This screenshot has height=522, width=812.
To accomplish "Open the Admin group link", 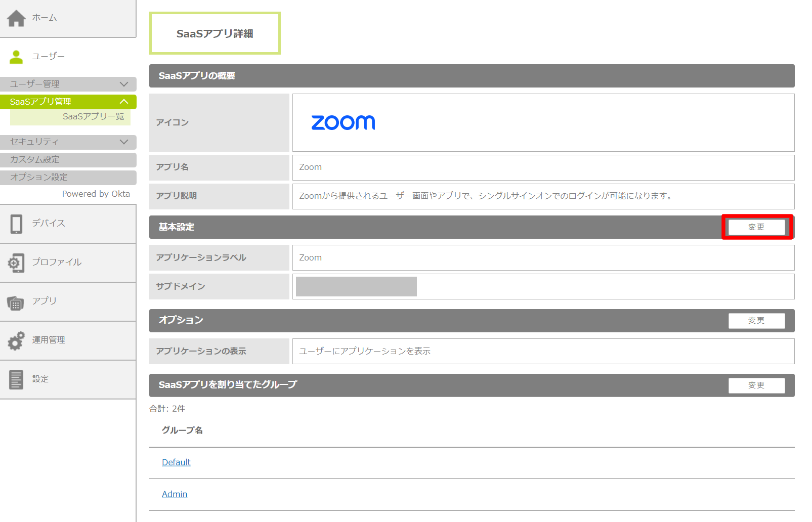I will click(x=175, y=494).
